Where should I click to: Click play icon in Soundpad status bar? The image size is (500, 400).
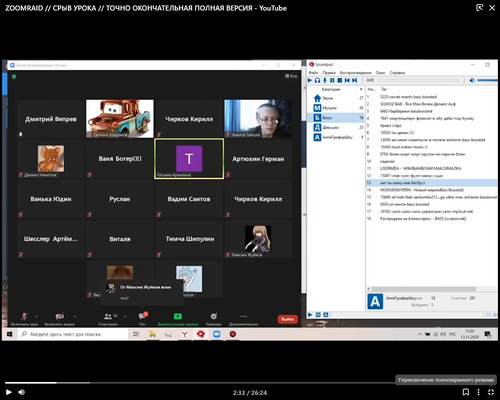coord(310,315)
